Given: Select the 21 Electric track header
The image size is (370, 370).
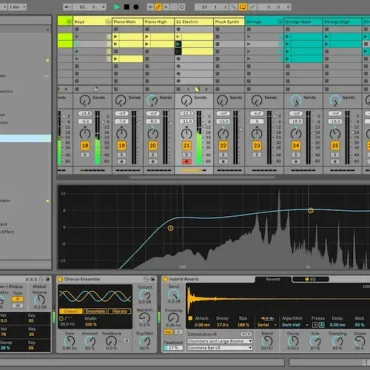Looking at the screenshot, I should click(194, 22).
